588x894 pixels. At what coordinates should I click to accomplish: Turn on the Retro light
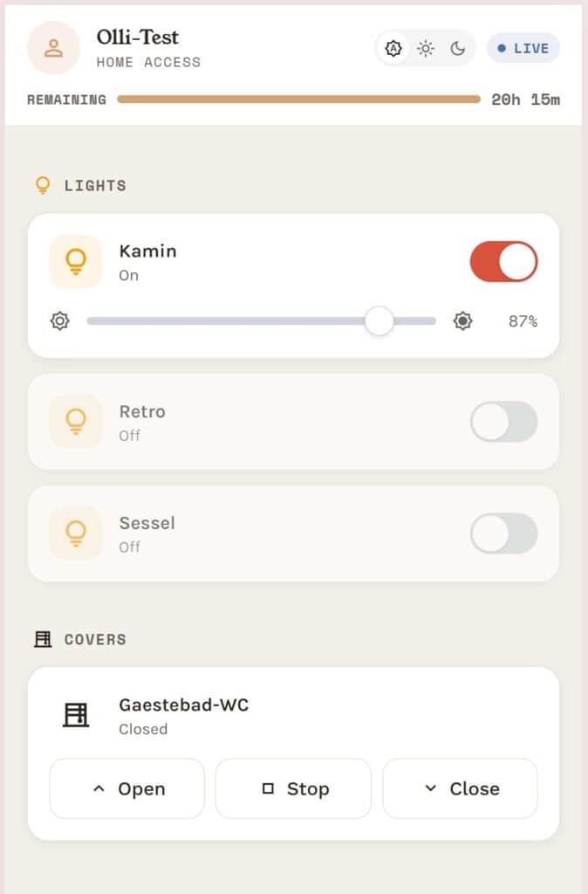point(504,422)
